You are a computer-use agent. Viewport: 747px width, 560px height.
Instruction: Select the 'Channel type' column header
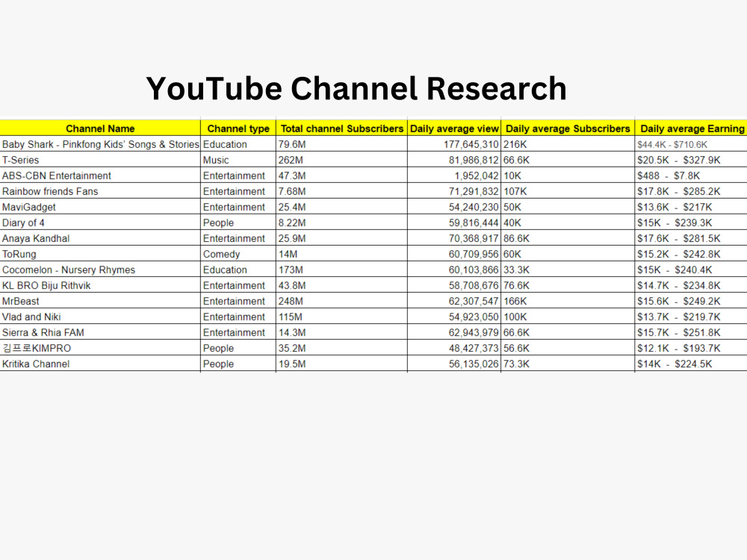[238, 128]
